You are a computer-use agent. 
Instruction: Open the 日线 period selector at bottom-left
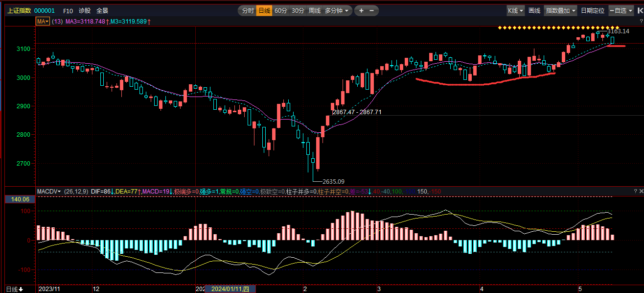coord(14,289)
